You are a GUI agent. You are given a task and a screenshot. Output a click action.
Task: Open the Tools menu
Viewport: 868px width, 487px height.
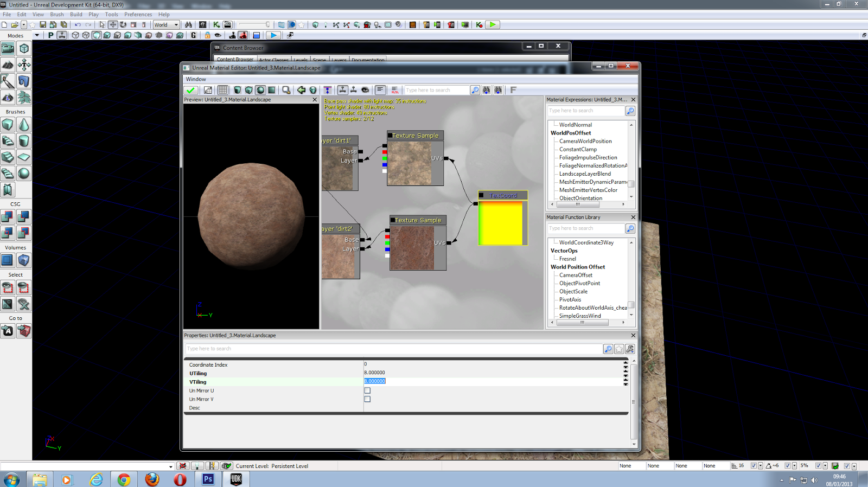click(x=112, y=15)
